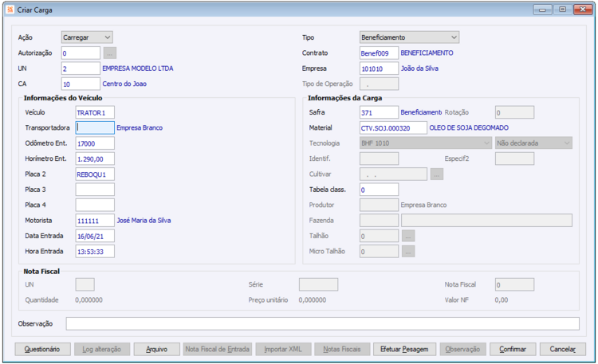Viewport: 598px width, 364px height.
Task: Click the Odômetro Ent. field 17000
Action: coord(95,143)
